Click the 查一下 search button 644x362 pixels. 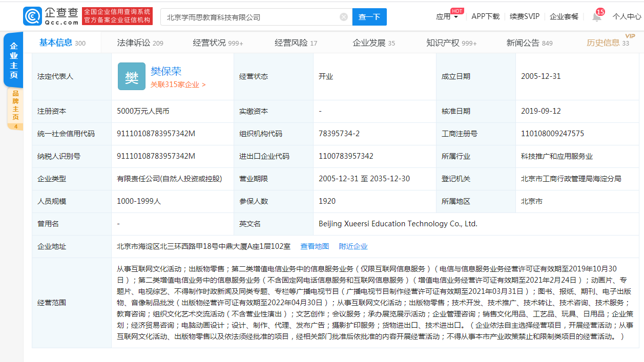(369, 17)
